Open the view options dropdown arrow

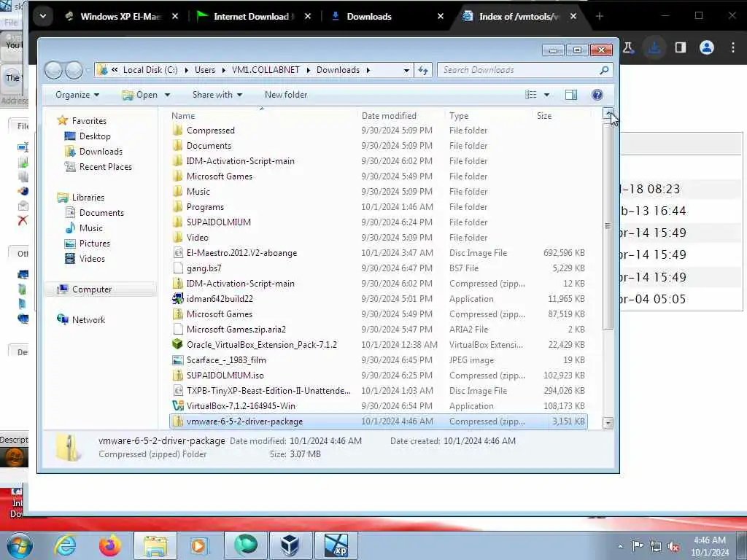(x=546, y=95)
